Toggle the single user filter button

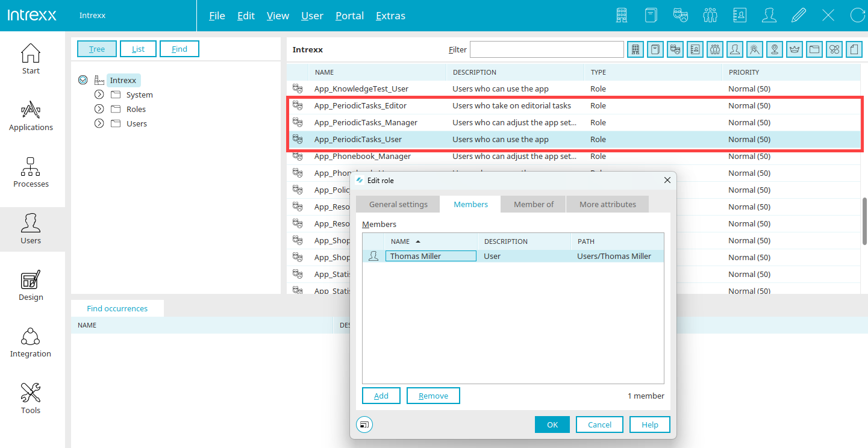pyautogui.click(x=734, y=49)
